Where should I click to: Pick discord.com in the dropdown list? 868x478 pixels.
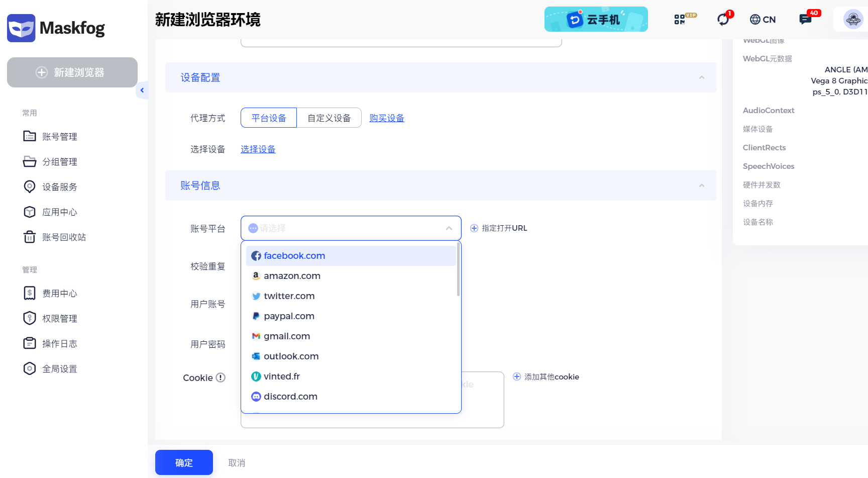290,397
